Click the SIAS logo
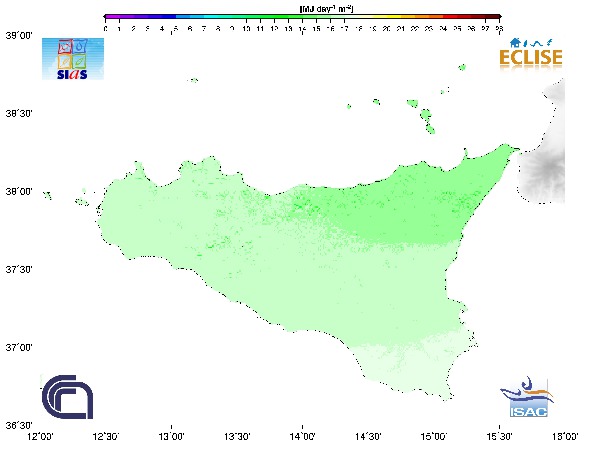This screenshot has height=450, width=600. 73,59
